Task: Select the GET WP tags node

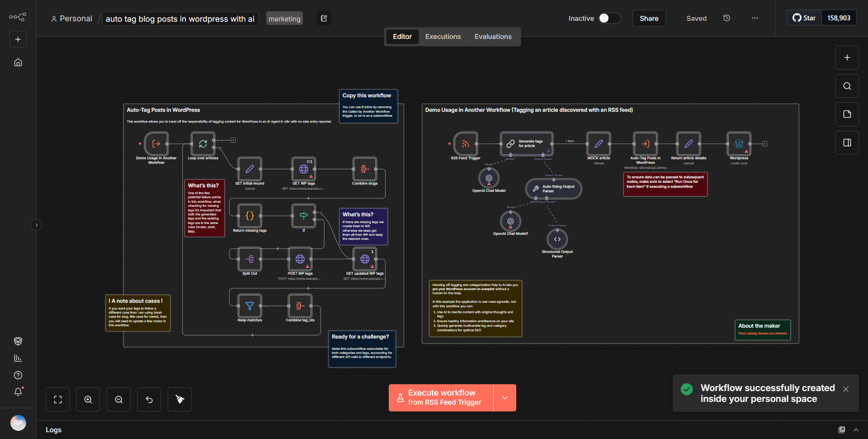Action: pos(303,169)
